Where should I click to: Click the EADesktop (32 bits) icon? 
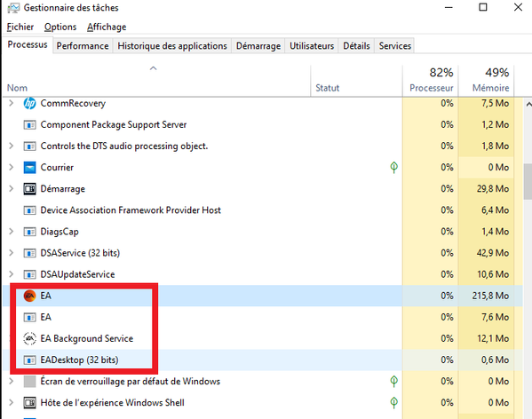tap(29, 360)
